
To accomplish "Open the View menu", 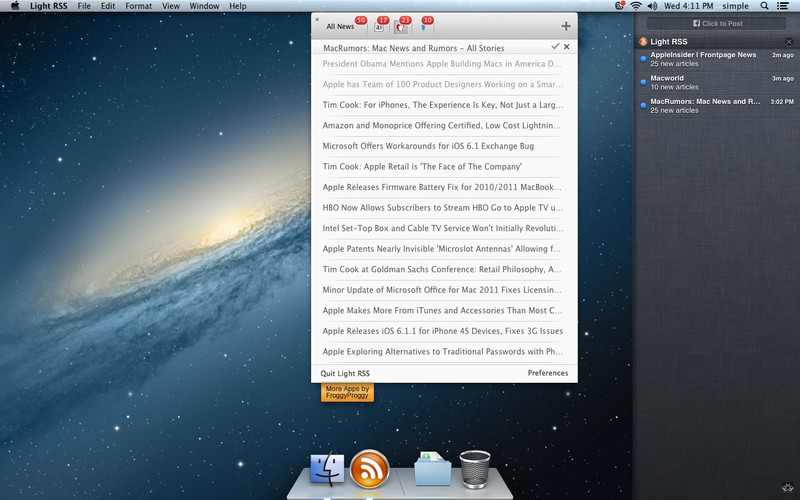I will click(x=170, y=6).
